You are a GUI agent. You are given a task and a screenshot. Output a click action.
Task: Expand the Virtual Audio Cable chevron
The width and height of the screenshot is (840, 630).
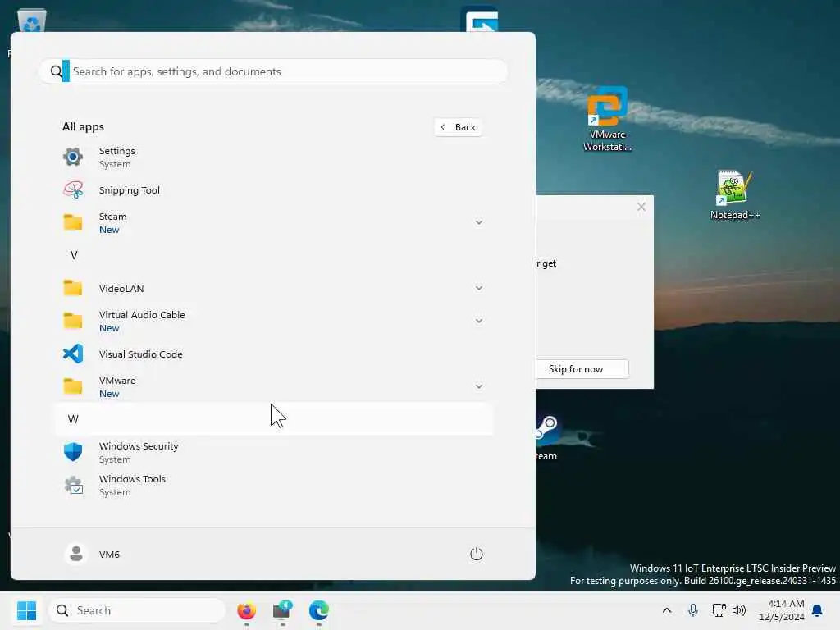479,321
